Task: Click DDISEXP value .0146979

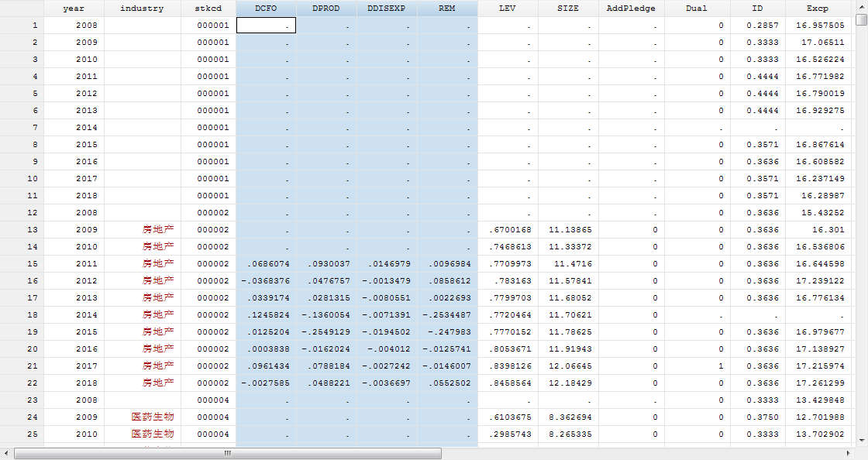Action: 389,264
